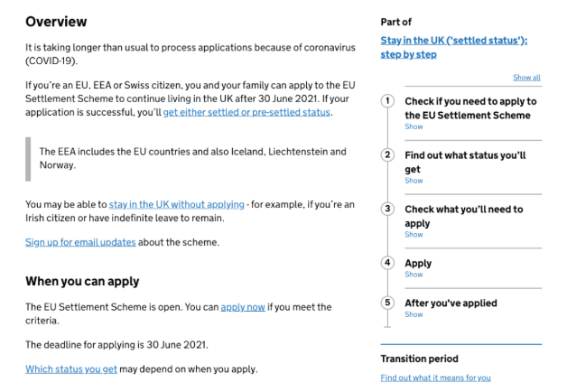
Task: Expand the 'Apply' step heading
Action: point(418,263)
